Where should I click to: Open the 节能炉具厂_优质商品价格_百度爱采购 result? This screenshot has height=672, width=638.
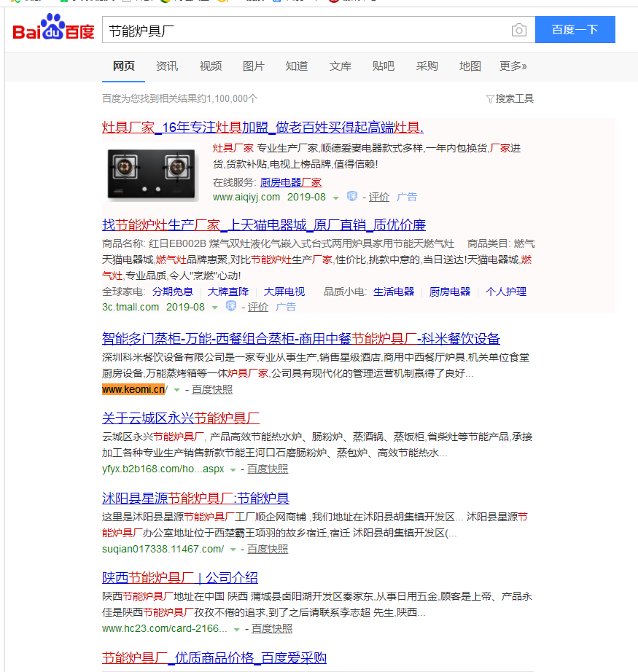(214, 658)
